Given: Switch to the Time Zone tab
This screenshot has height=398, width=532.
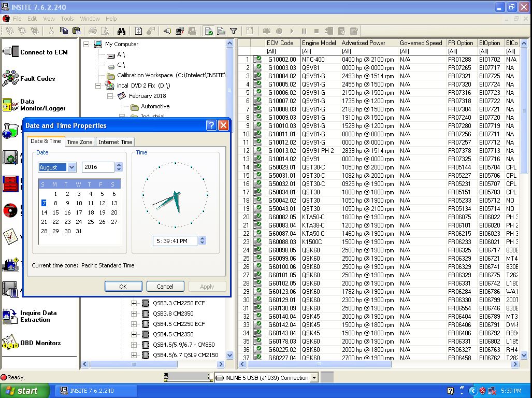Looking at the screenshot, I should 79,142.
